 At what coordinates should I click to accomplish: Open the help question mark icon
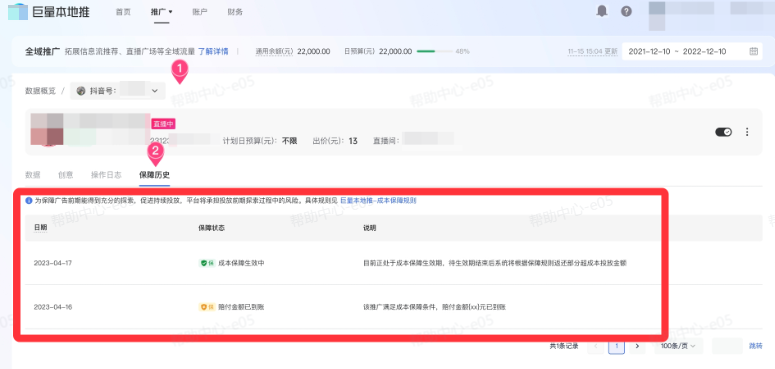[x=626, y=11]
